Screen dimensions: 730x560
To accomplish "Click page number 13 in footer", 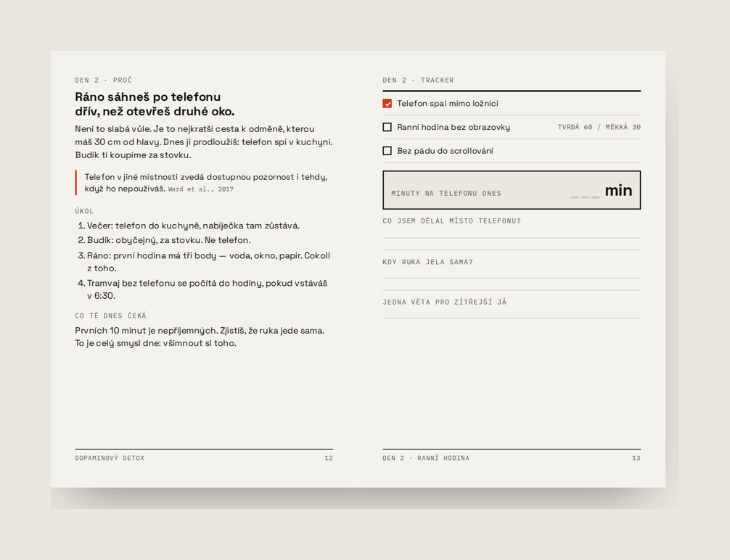I will 636,458.
